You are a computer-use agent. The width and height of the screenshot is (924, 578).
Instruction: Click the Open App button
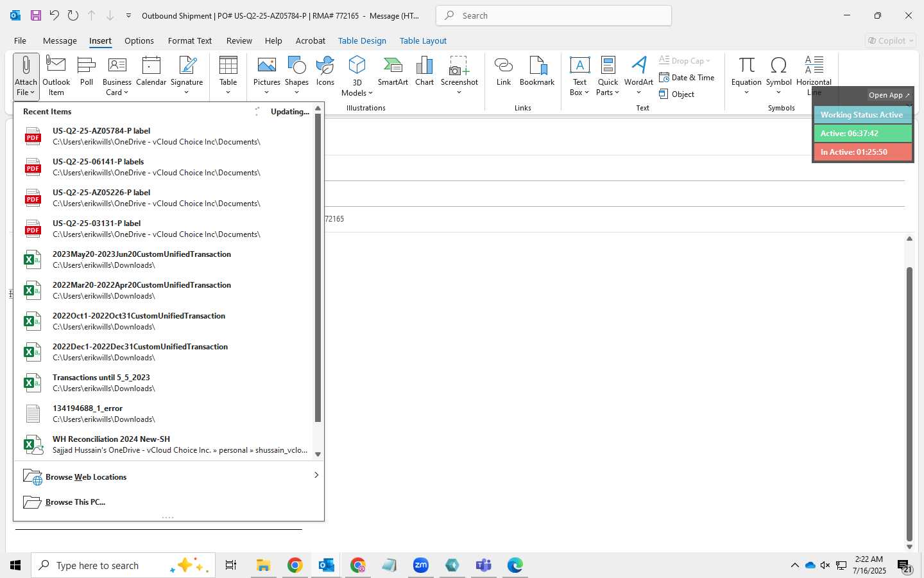coord(889,95)
